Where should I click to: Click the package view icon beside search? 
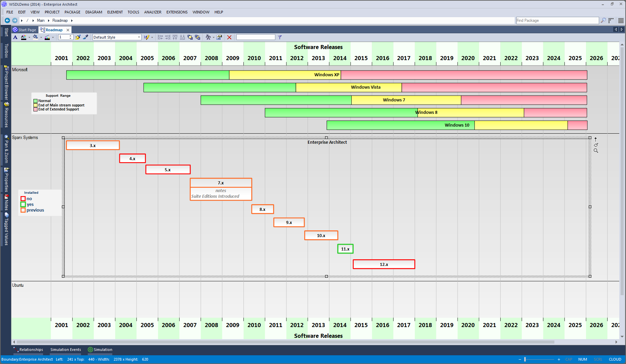click(x=611, y=20)
